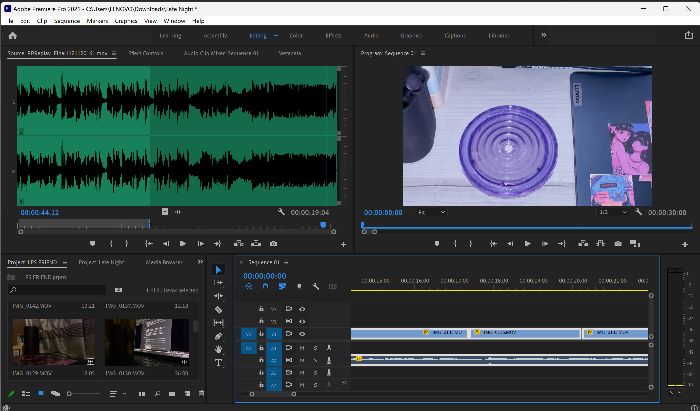Select the Pen tool
This screenshot has height=411, width=700.
[x=218, y=336]
